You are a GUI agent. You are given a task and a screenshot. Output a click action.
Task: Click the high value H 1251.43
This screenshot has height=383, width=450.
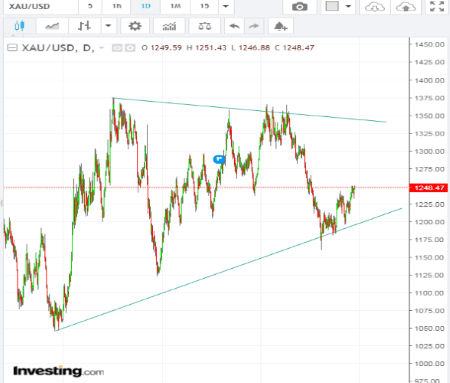point(206,48)
